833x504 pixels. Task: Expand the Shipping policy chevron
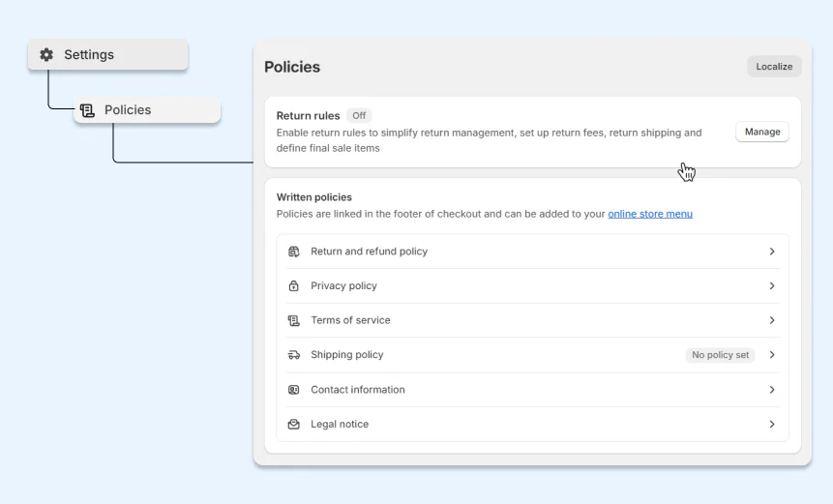(772, 355)
